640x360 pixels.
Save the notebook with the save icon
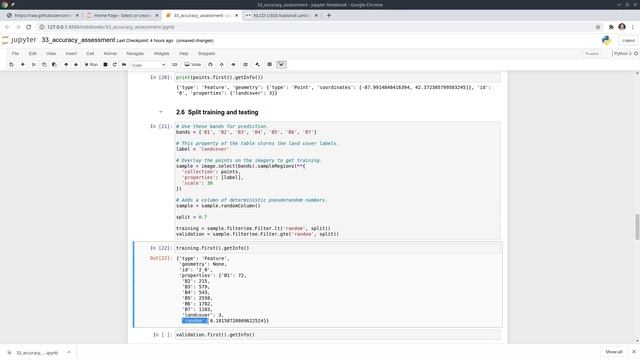click(11, 64)
